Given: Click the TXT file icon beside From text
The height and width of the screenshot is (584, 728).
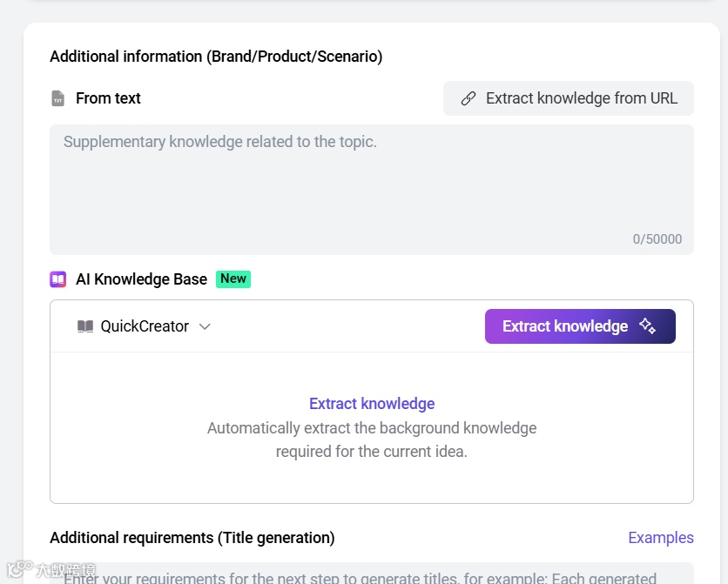Looking at the screenshot, I should [x=57, y=98].
